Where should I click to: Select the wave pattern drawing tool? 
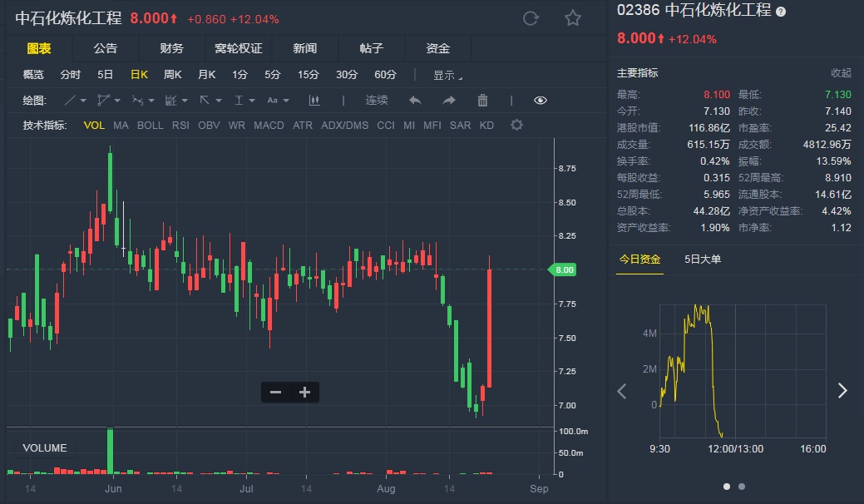pyautogui.click(x=137, y=101)
